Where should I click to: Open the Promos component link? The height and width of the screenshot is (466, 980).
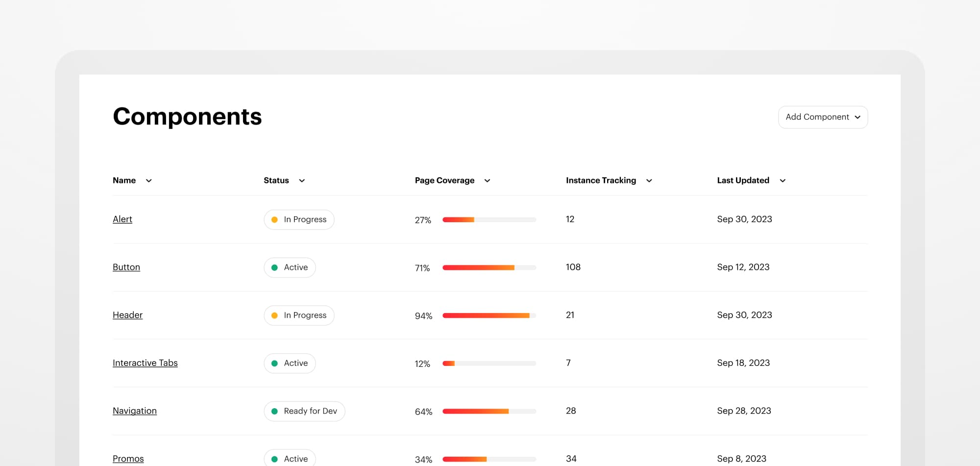pyautogui.click(x=128, y=459)
